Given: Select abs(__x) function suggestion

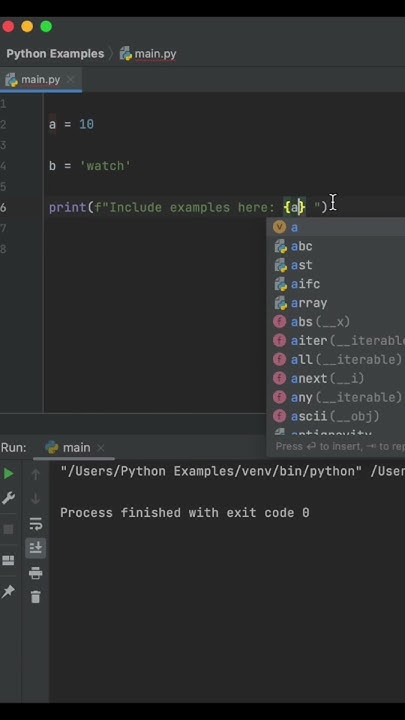Looking at the screenshot, I should [336, 322].
